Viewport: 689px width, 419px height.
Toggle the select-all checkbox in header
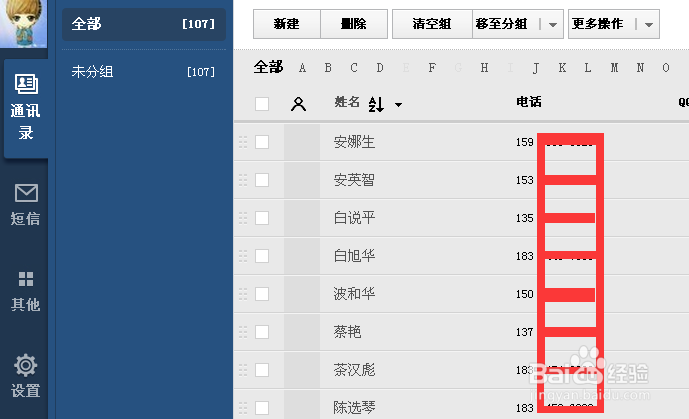pos(262,103)
